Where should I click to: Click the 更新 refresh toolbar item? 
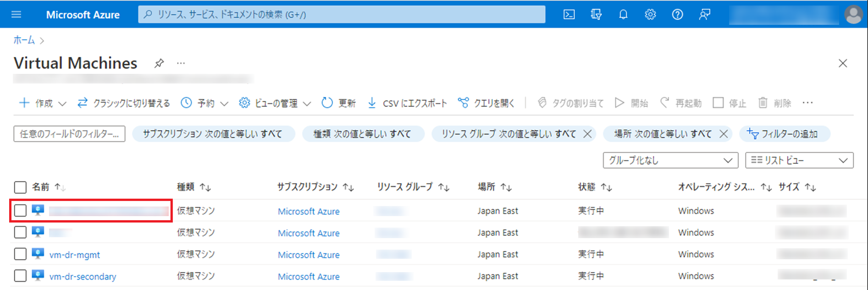(339, 103)
